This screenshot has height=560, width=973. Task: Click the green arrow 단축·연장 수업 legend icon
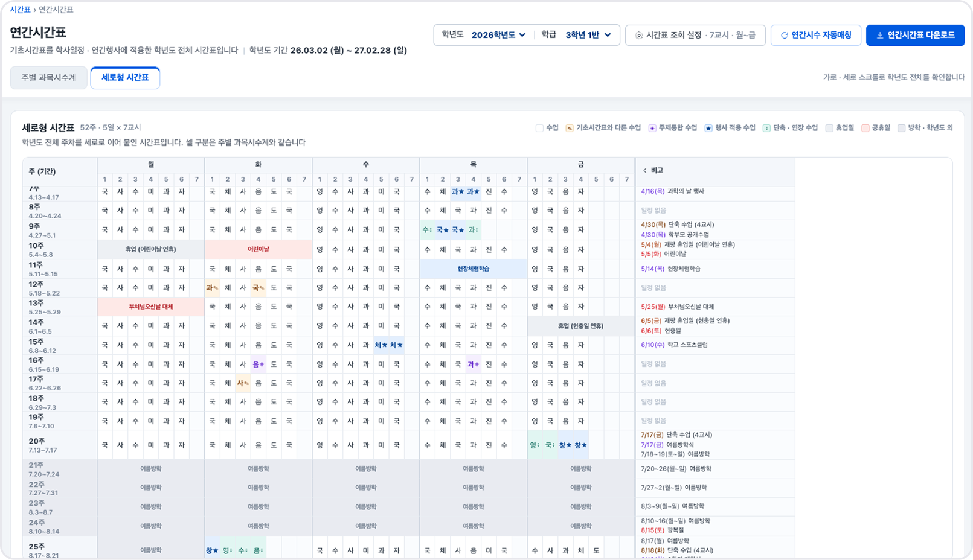pos(766,128)
